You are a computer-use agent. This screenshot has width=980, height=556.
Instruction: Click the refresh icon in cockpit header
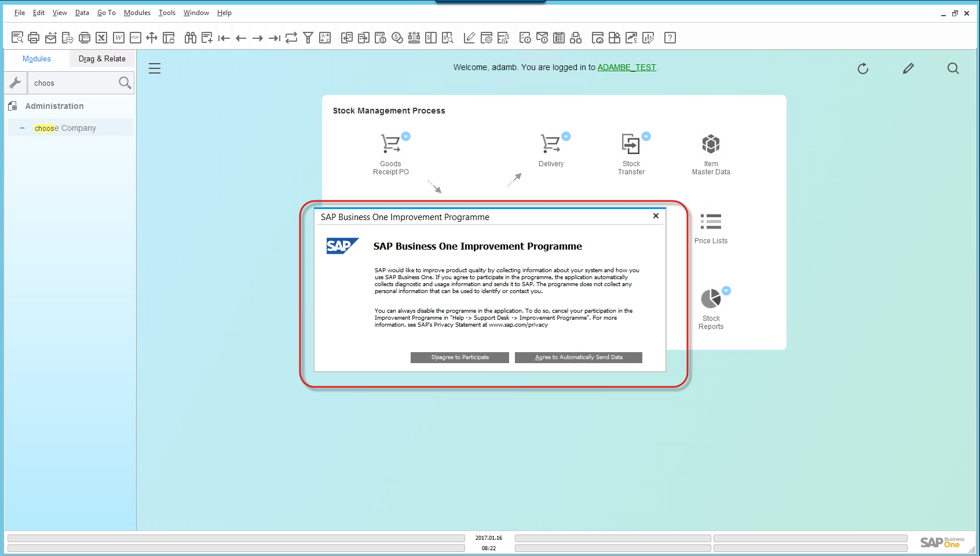pos(863,68)
